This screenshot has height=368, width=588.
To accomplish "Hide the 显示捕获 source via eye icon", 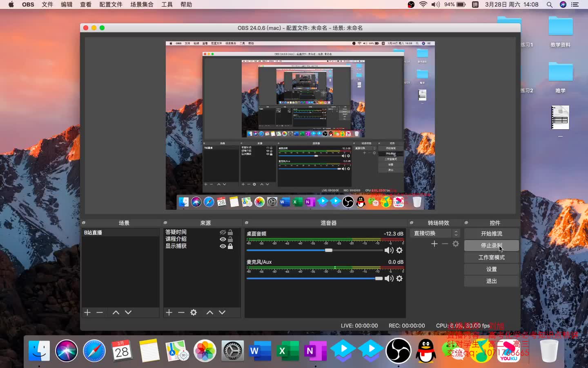I will (x=223, y=246).
